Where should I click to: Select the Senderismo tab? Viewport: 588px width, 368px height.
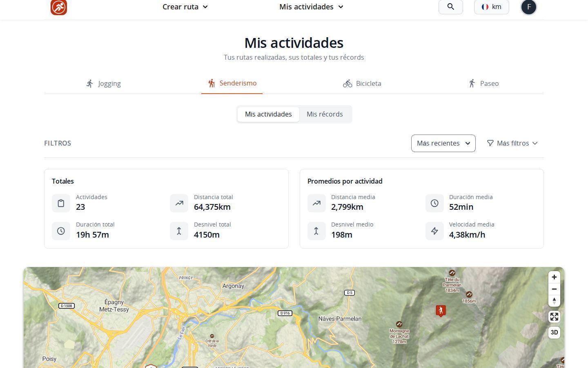point(232,83)
